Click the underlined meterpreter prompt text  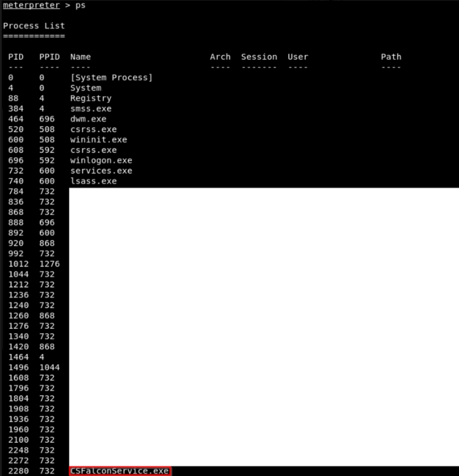click(x=32, y=5)
